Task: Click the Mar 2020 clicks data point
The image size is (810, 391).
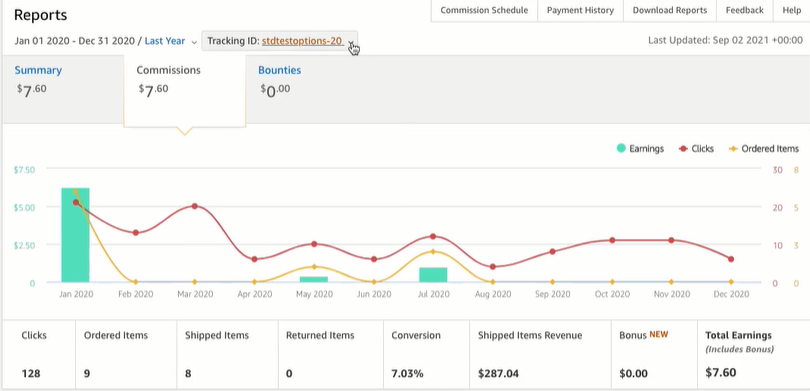Action: [x=195, y=206]
